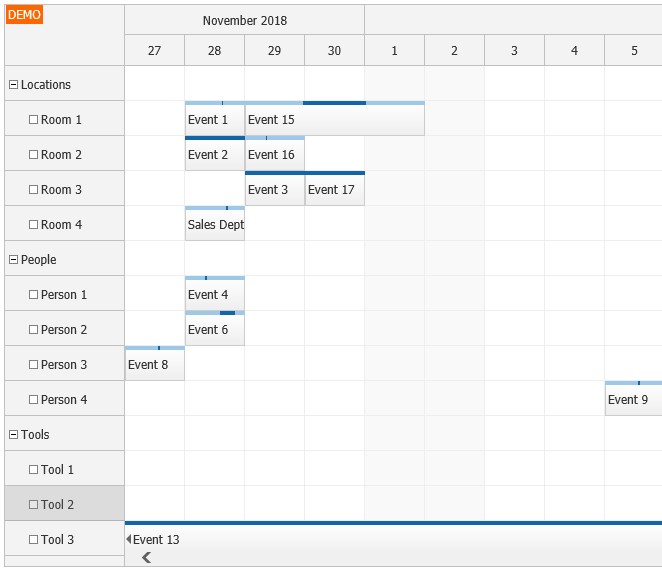662x575 pixels.
Task: Click the day 30 column header
Action: coord(334,51)
